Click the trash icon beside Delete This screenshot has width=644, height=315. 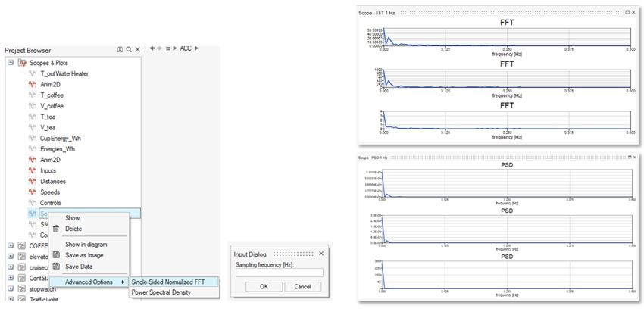click(56, 229)
